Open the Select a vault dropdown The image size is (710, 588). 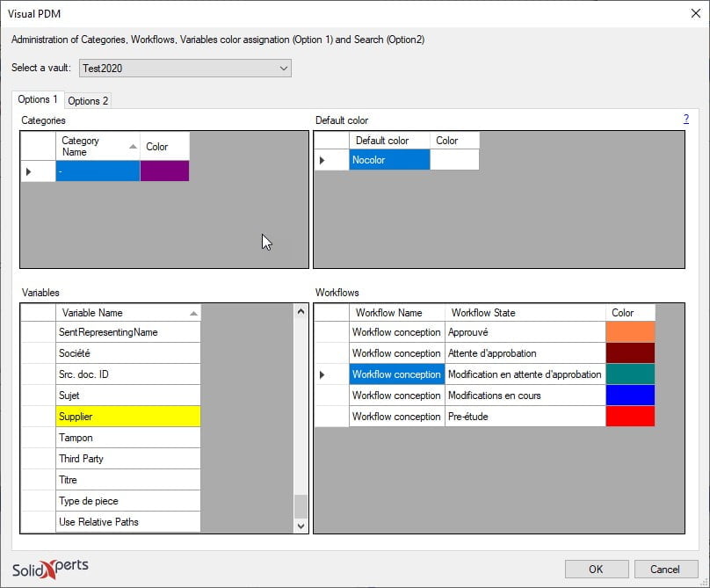pos(185,69)
